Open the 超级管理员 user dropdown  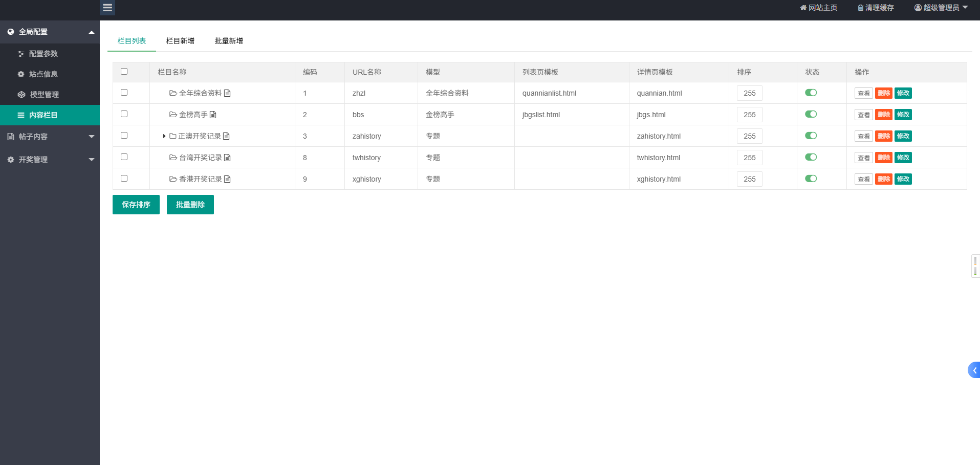(x=941, y=8)
